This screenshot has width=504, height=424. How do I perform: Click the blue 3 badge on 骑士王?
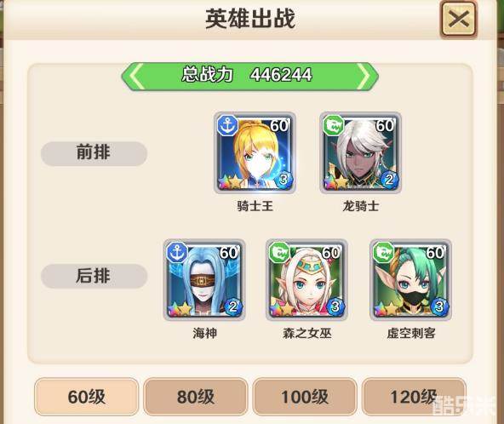click(x=283, y=179)
